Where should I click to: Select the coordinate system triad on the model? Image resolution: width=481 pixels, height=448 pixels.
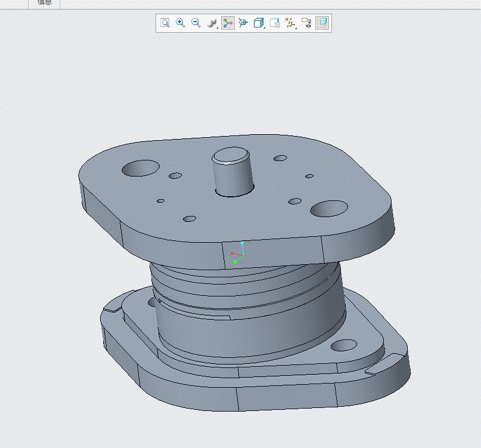point(238,253)
